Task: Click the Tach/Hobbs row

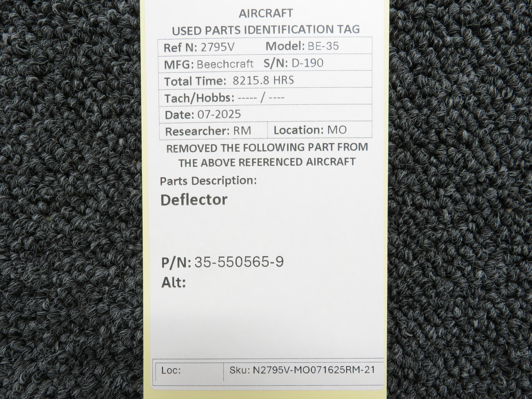Action: pos(224,98)
